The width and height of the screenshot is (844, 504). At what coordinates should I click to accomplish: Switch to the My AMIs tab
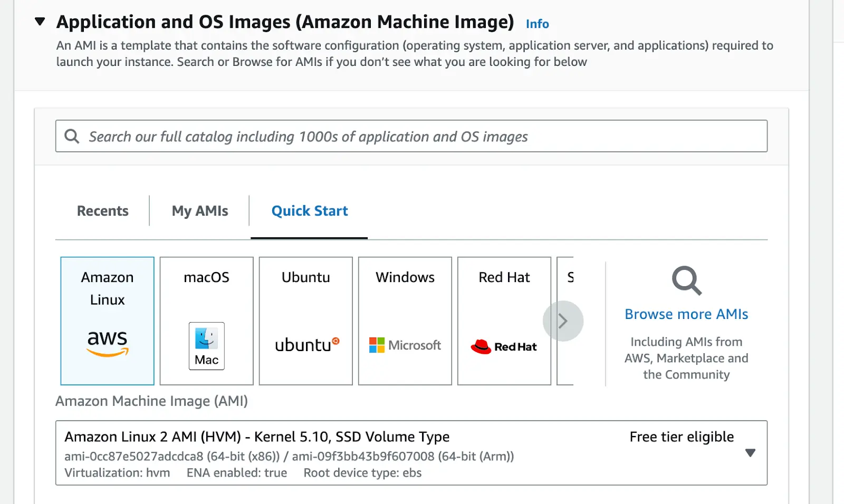200,211
